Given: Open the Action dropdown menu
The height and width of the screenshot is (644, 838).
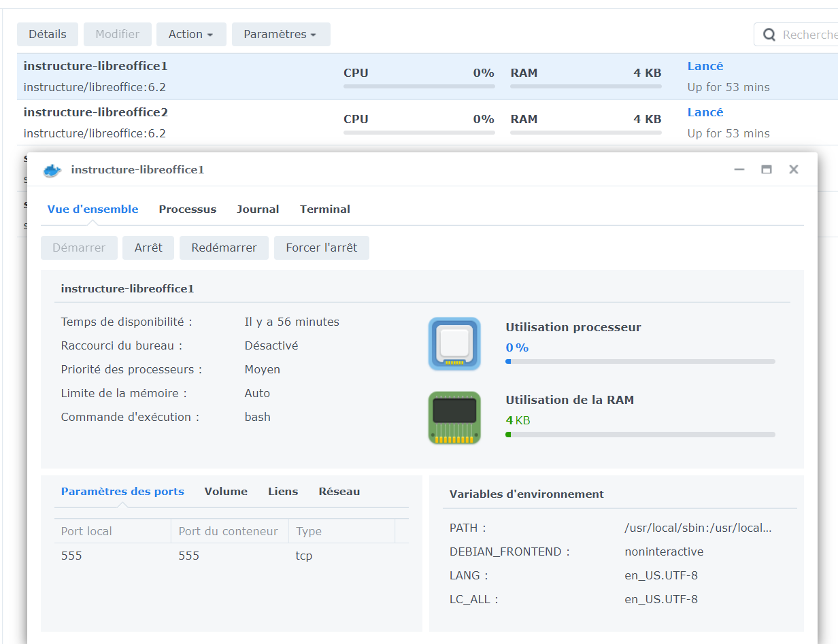Looking at the screenshot, I should pos(191,34).
